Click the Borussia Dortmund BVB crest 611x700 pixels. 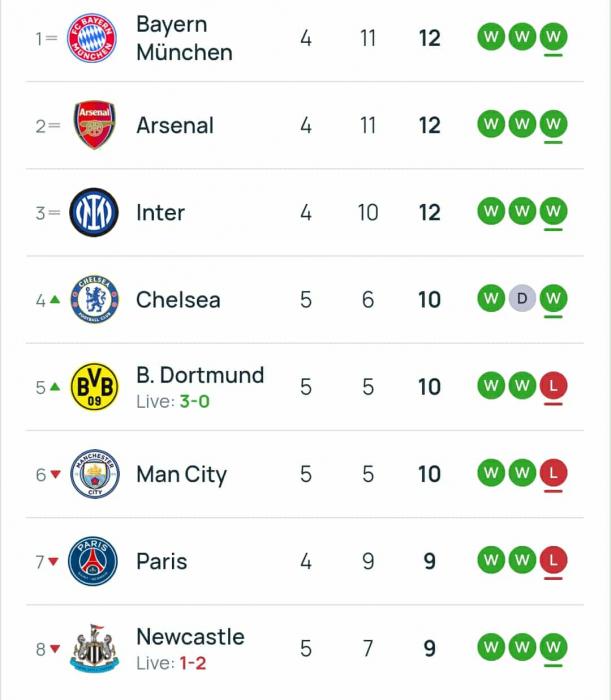coord(95,387)
